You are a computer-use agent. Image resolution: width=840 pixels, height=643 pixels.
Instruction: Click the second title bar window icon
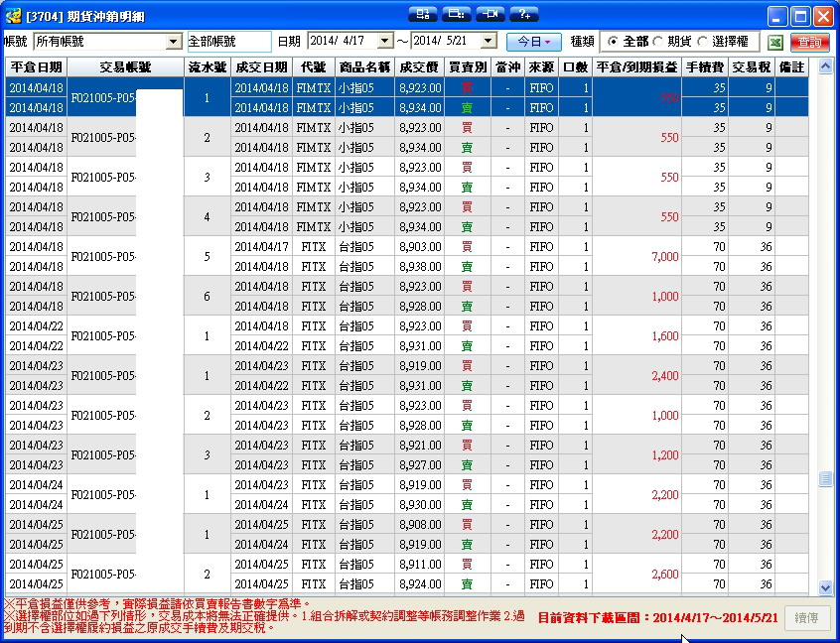457,15
